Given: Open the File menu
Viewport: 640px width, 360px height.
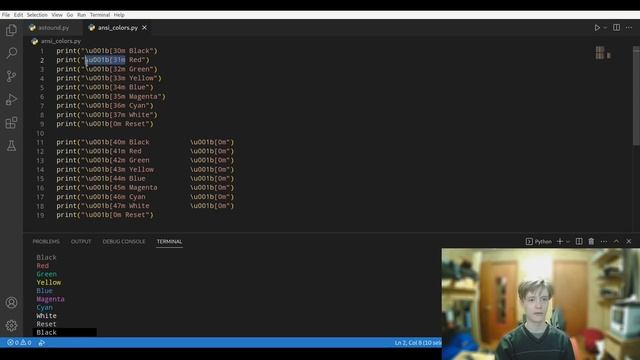Looking at the screenshot, I should point(6,15).
